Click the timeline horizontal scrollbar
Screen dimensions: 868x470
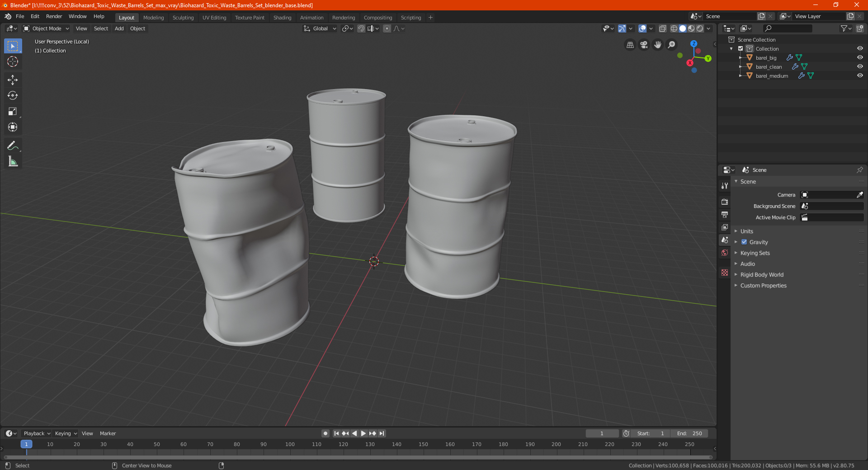(357, 457)
